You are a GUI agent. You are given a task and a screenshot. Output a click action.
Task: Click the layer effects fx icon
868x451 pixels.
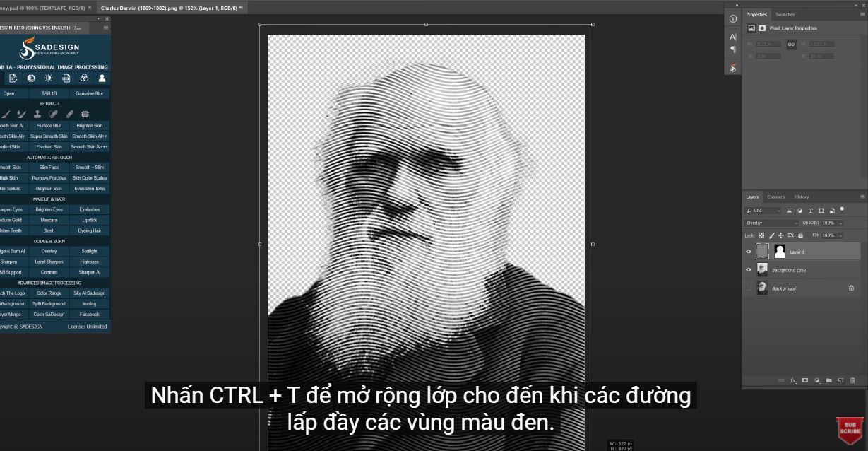(x=793, y=380)
